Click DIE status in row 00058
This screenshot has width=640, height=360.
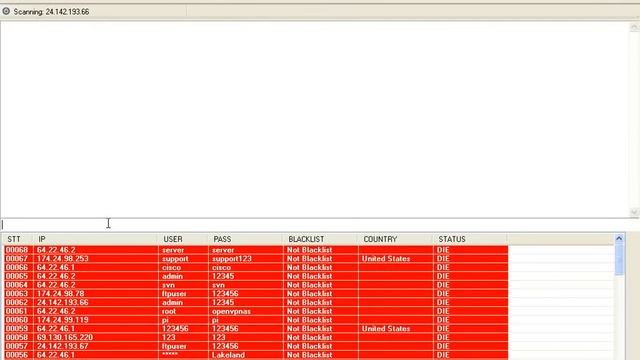pos(443,338)
